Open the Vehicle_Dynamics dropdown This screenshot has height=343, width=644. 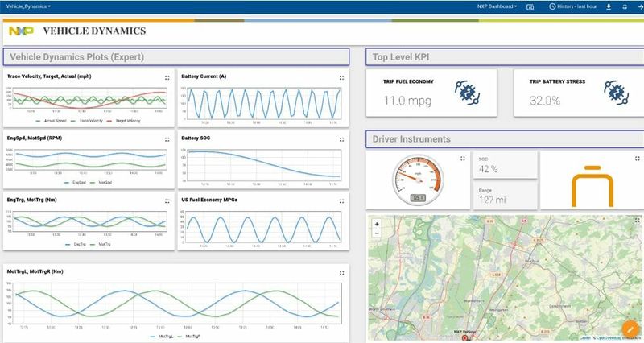(29, 6)
